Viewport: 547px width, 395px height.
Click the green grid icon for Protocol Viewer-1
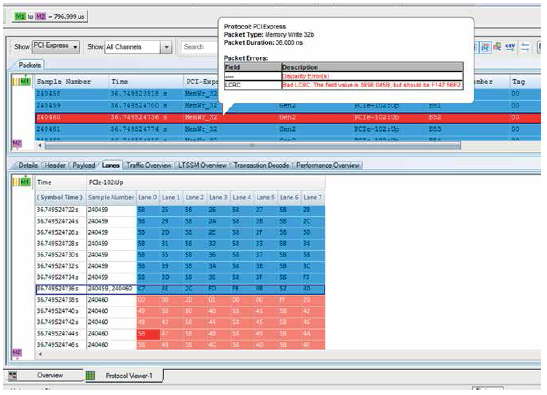[90, 375]
